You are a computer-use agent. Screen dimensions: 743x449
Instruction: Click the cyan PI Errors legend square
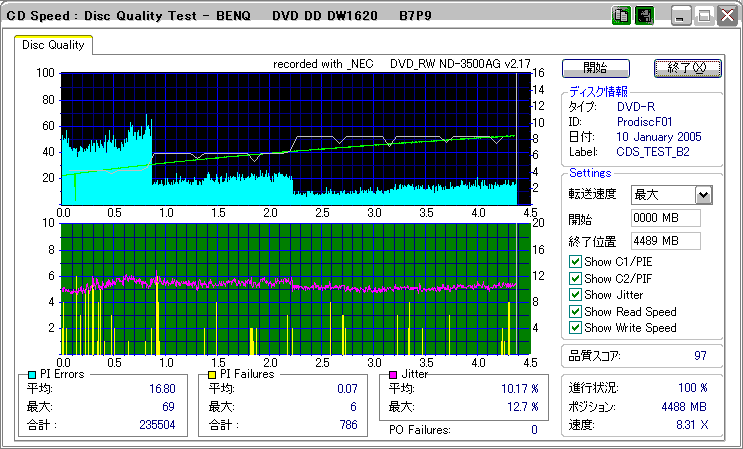(x=33, y=375)
